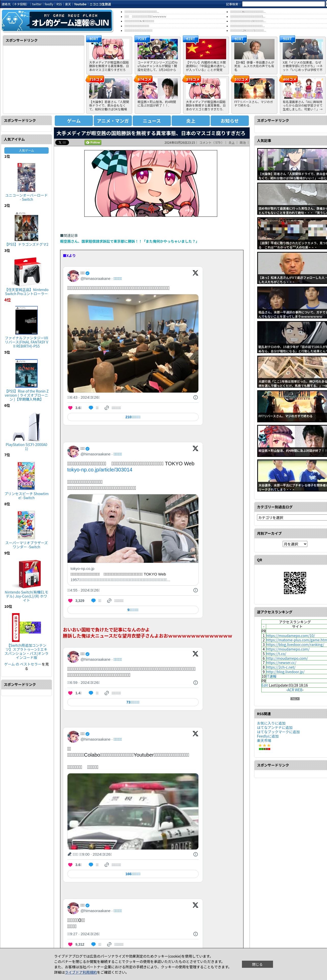This screenshot has height=980, width=327.
Task: Click the ニコニコ生放送 link in top bar
Action: tap(100, 4)
